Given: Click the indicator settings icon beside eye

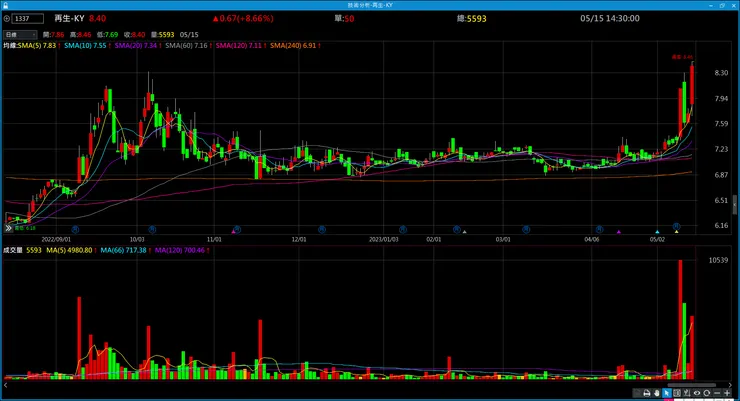Looking at the screenshot, I should [687, 393].
